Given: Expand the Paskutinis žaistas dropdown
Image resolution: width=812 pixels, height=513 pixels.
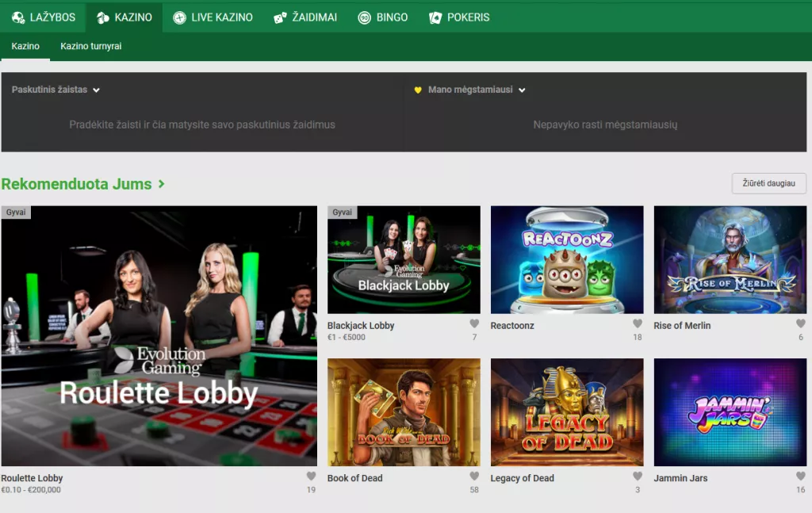Looking at the screenshot, I should coord(96,90).
